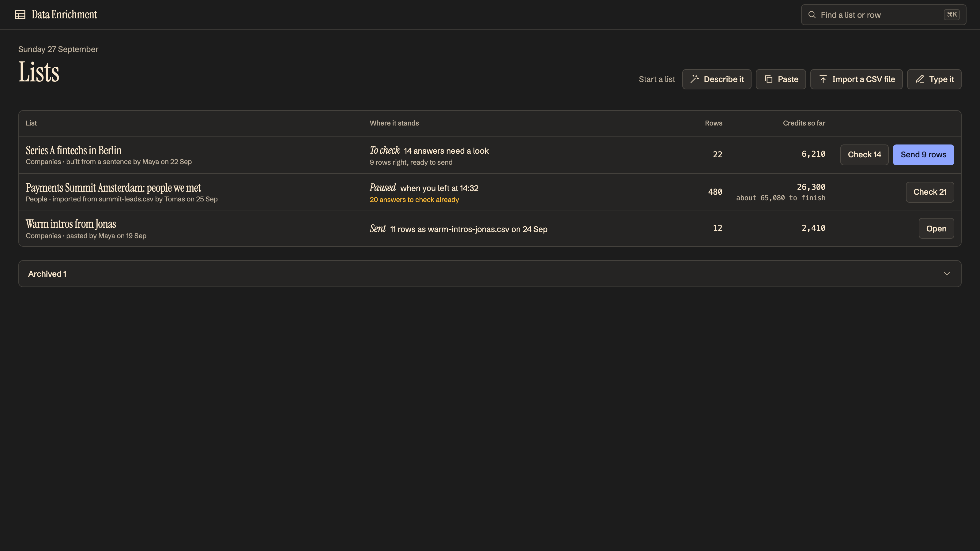Click the 480 rows value
Image resolution: width=980 pixels, height=551 pixels.
715,192
